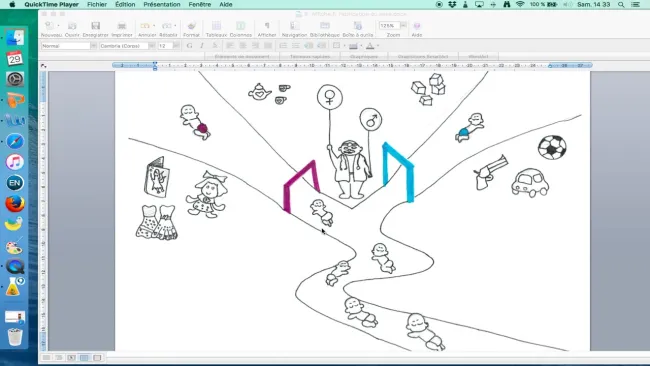Switch to first view mode button
This screenshot has width=650, height=366.
tap(46, 357)
